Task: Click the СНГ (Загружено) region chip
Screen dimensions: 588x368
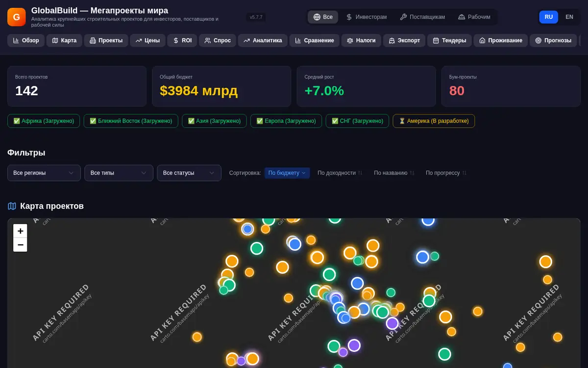Action: pos(357,121)
